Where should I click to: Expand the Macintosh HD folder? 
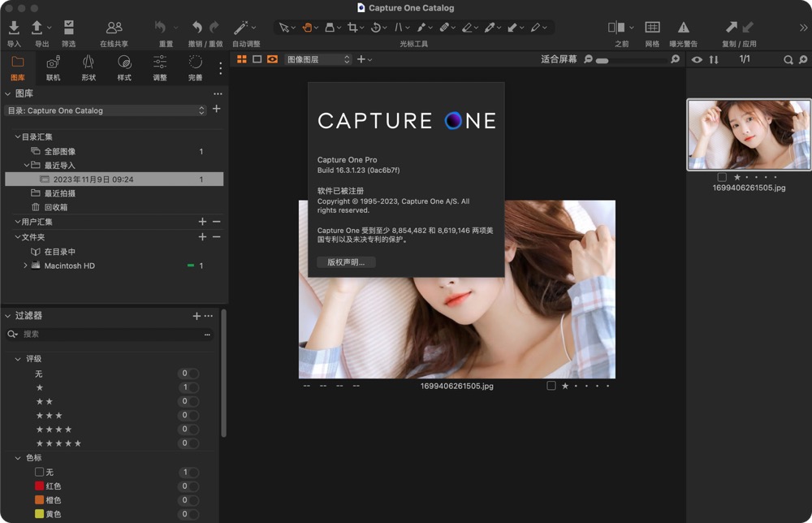click(x=24, y=266)
